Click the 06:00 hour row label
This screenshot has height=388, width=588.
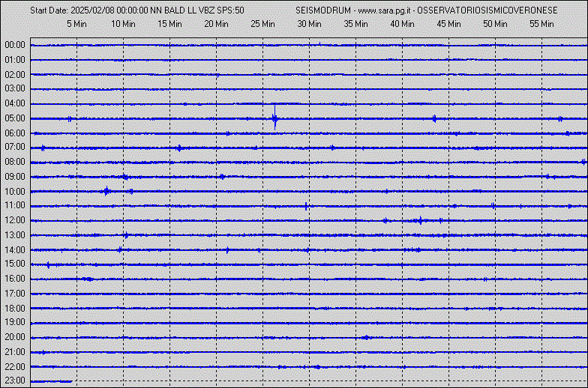[x=15, y=133]
